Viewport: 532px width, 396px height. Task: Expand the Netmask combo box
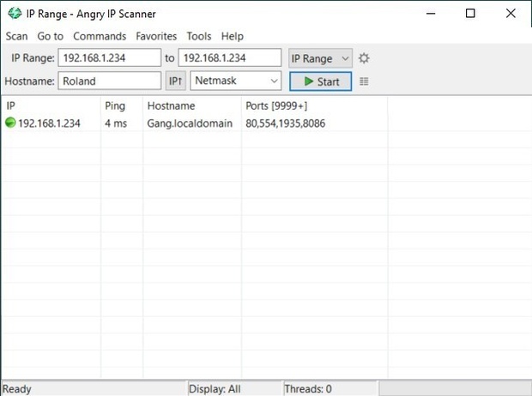(235, 81)
